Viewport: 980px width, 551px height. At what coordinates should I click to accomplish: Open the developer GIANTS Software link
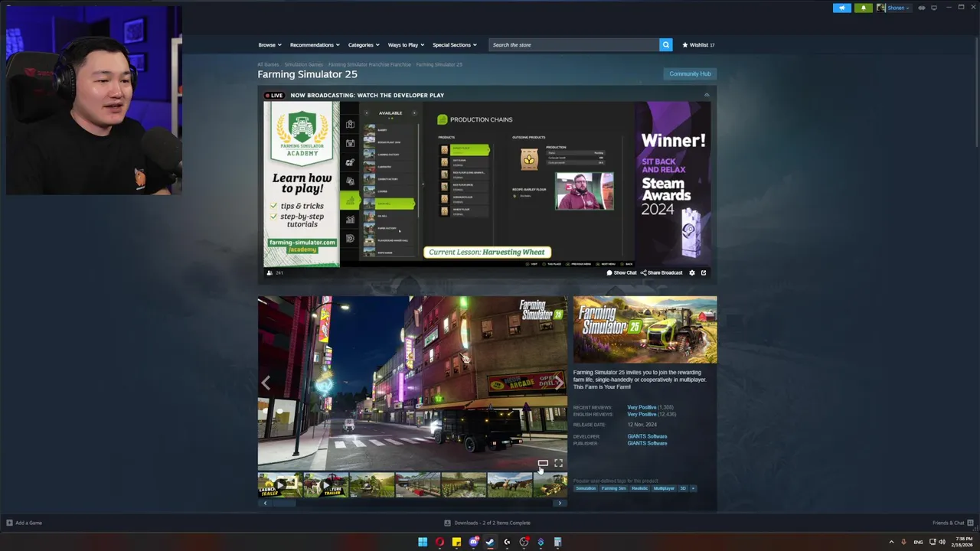click(x=647, y=436)
